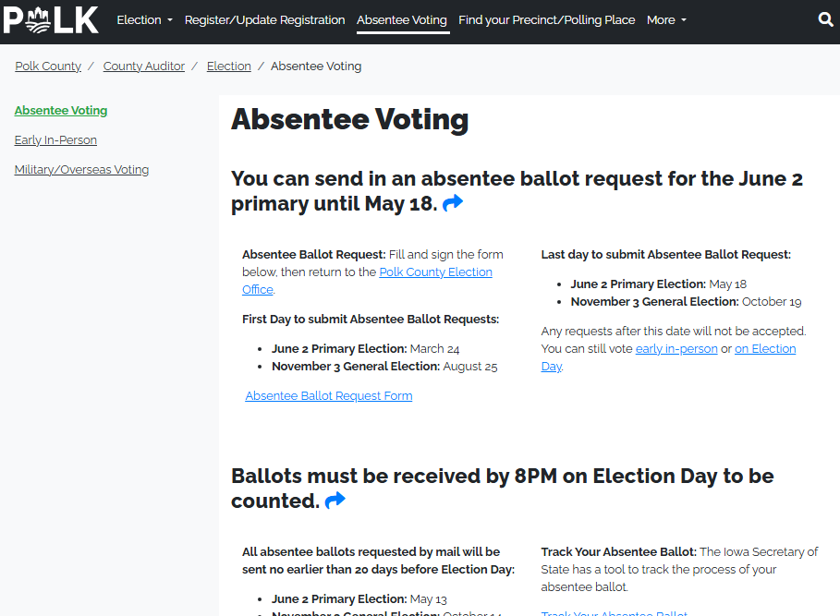The image size is (840, 616).
Task: Expand the More dropdown menu
Action: tap(666, 19)
